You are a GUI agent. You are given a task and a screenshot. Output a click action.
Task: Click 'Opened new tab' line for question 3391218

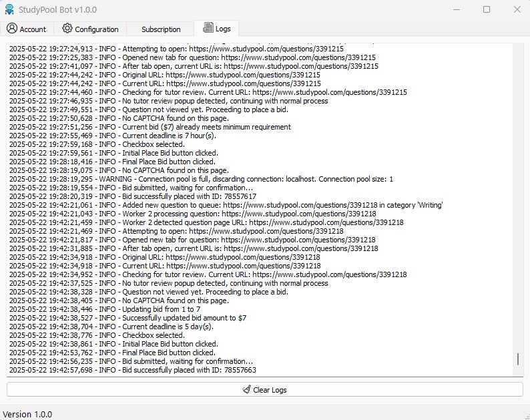coord(192,240)
